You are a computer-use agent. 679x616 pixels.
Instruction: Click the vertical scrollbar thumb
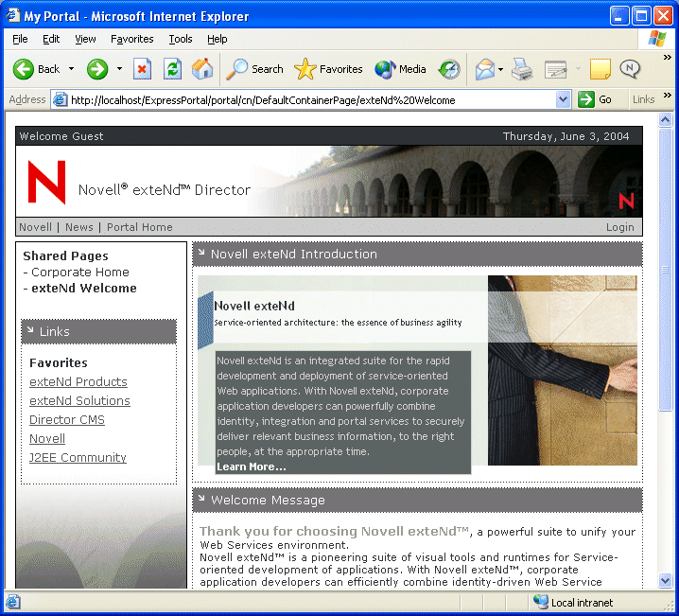[665, 270]
